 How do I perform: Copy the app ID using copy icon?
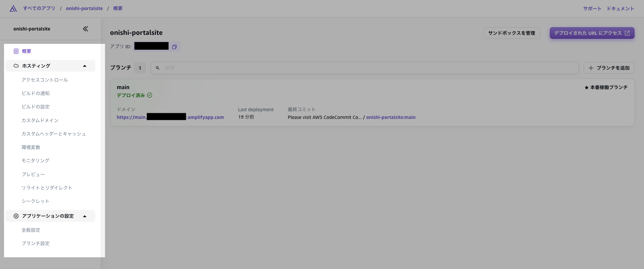[174, 47]
